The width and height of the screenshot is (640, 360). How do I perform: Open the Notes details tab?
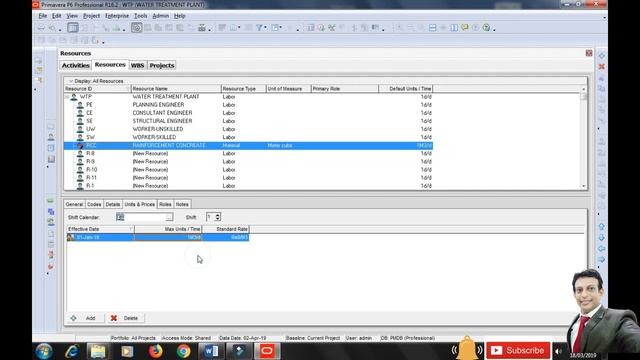182,204
